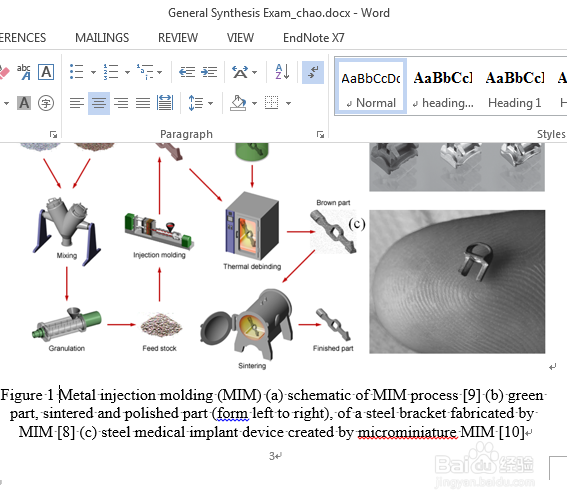Viewport: 567px width, 502px height.
Task: Open the Paragraph dialog launcher
Action: (x=320, y=135)
